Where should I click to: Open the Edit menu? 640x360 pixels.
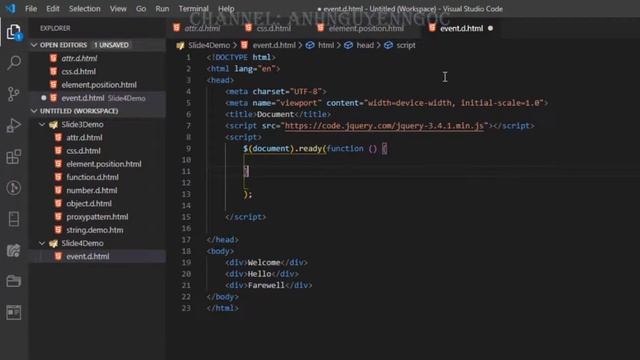click(53, 9)
